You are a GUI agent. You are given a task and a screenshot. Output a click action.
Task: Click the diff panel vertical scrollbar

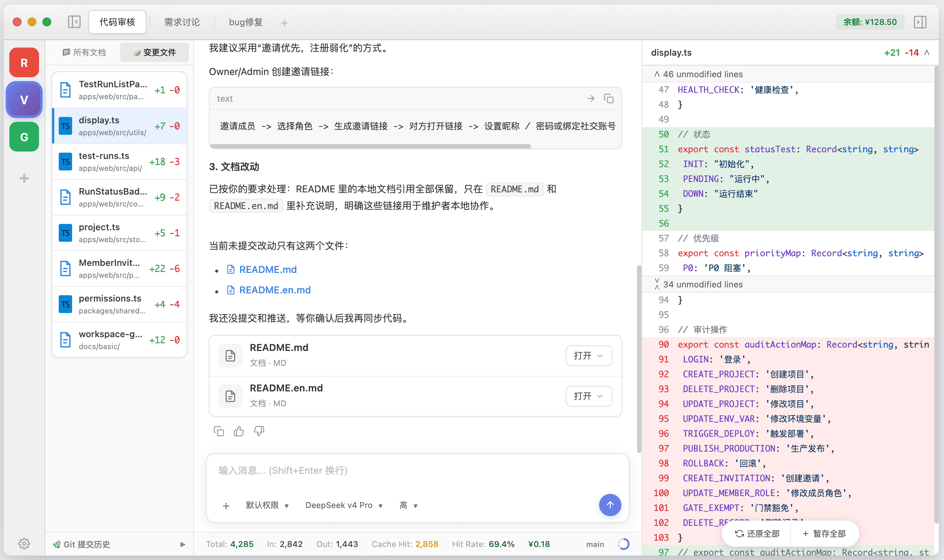pyautogui.click(x=936, y=294)
